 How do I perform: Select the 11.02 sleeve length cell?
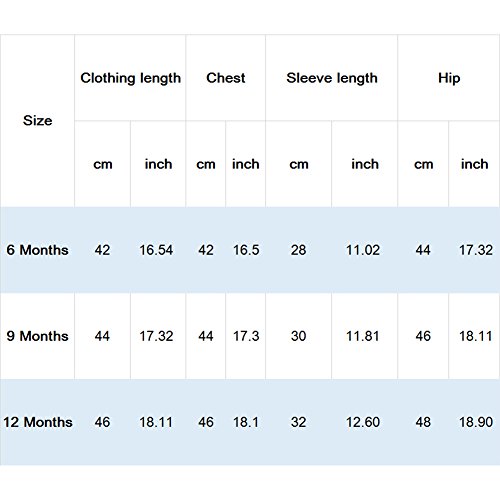[x=365, y=250]
